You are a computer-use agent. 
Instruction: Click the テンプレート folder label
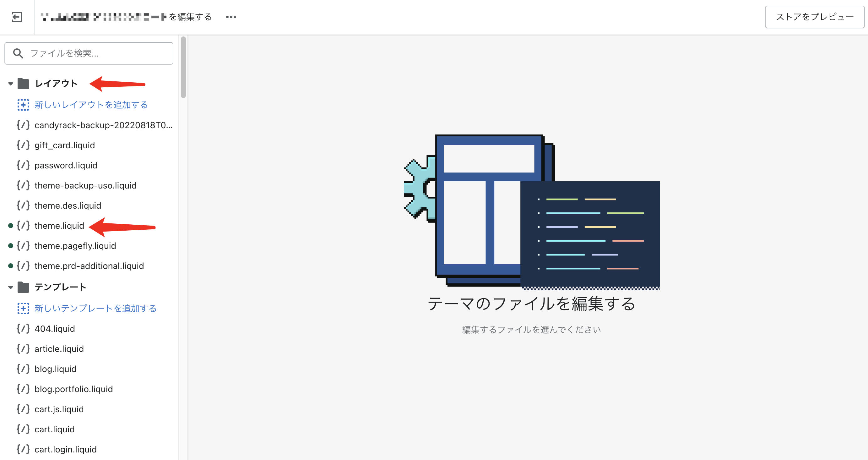coord(60,287)
